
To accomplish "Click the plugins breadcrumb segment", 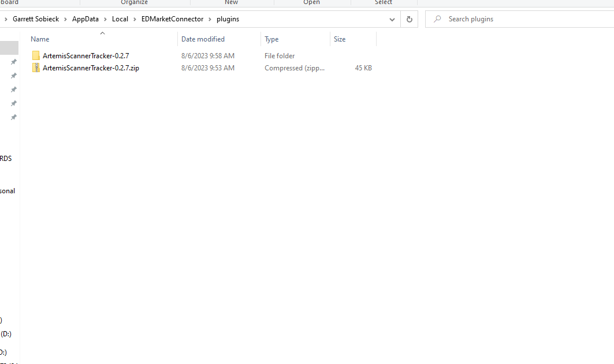I will coord(228,19).
